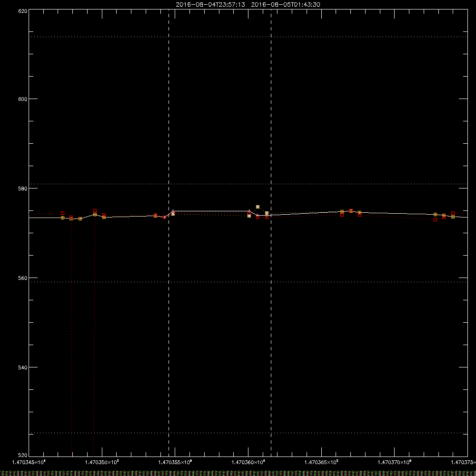This screenshot has height=476, width=476.
Task: Select the 580 y-axis label
Action: (23, 188)
